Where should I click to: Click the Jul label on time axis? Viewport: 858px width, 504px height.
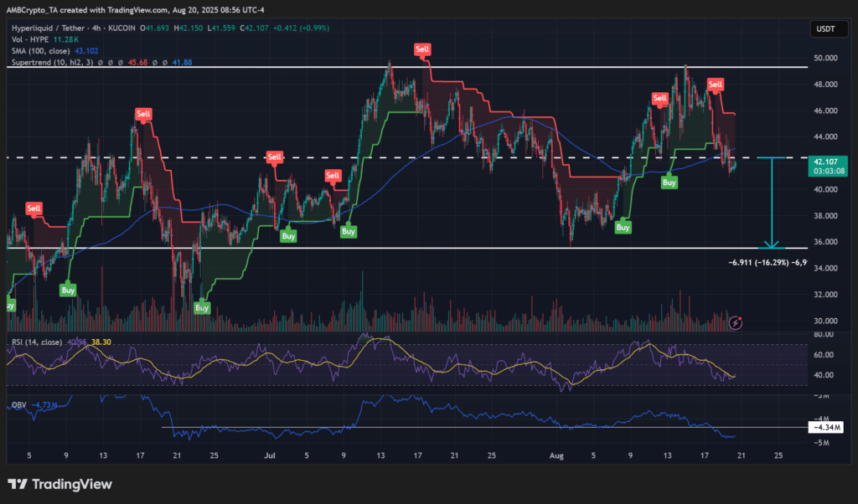click(x=270, y=456)
